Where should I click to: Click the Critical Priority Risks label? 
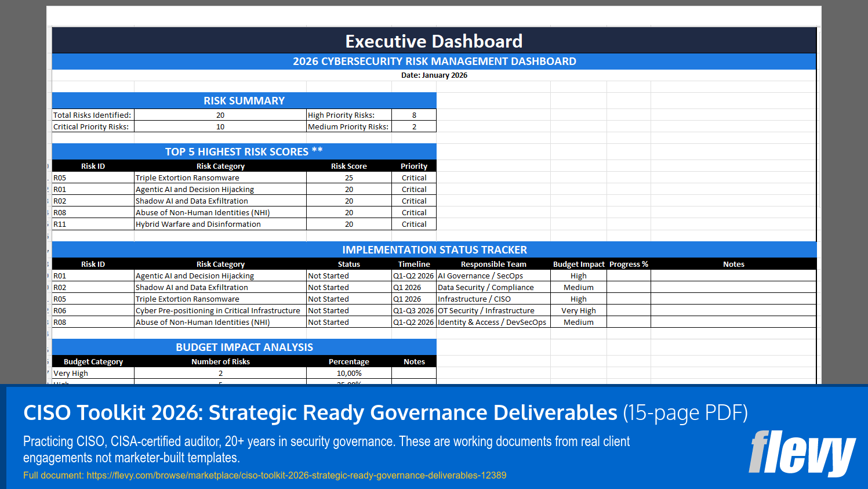(93, 126)
